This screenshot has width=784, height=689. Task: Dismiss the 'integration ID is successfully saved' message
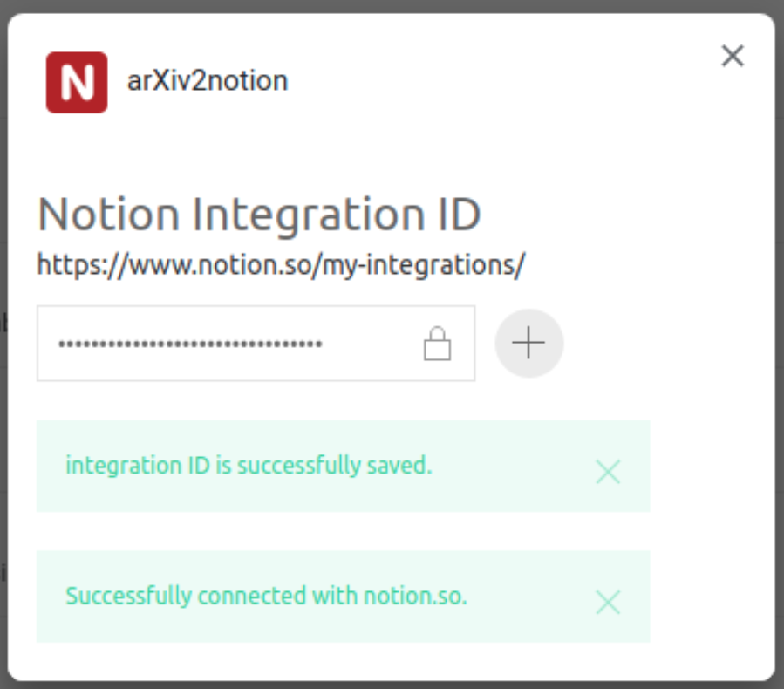608,472
